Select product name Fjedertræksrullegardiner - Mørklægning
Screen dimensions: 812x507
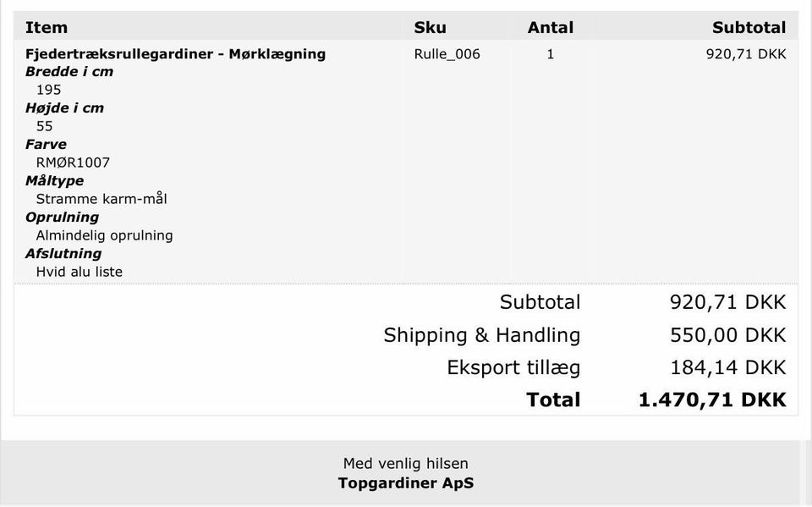[x=175, y=54]
